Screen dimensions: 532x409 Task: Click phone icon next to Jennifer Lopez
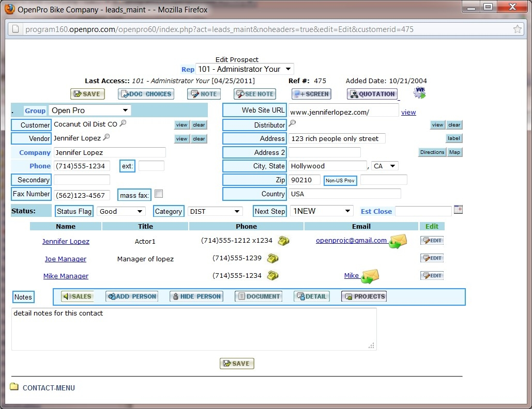coord(283,241)
